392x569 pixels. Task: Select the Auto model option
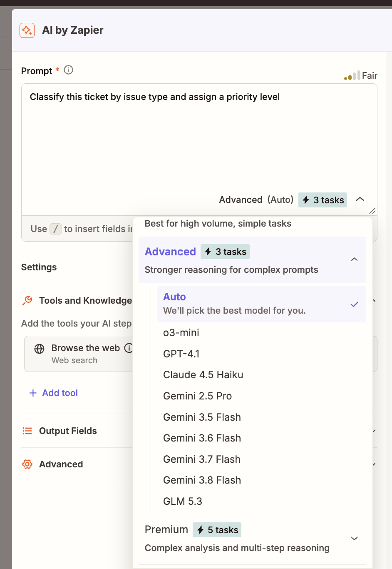pos(261,304)
